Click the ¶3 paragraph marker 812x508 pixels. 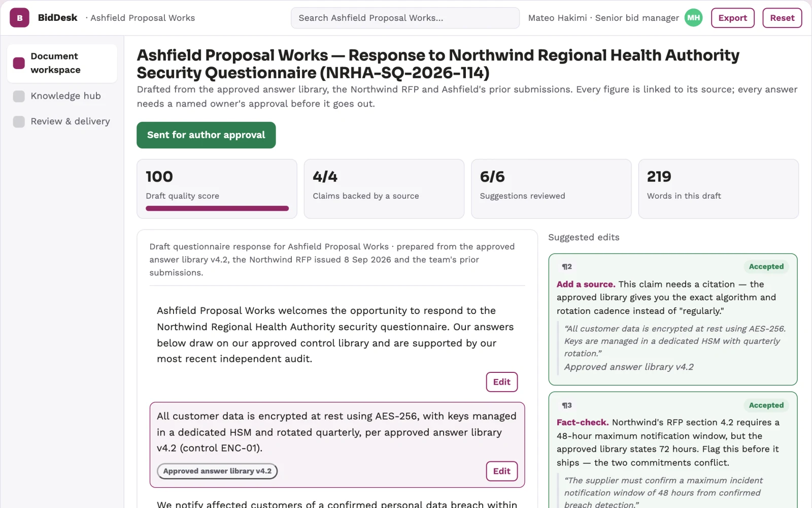click(x=567, y=405)
